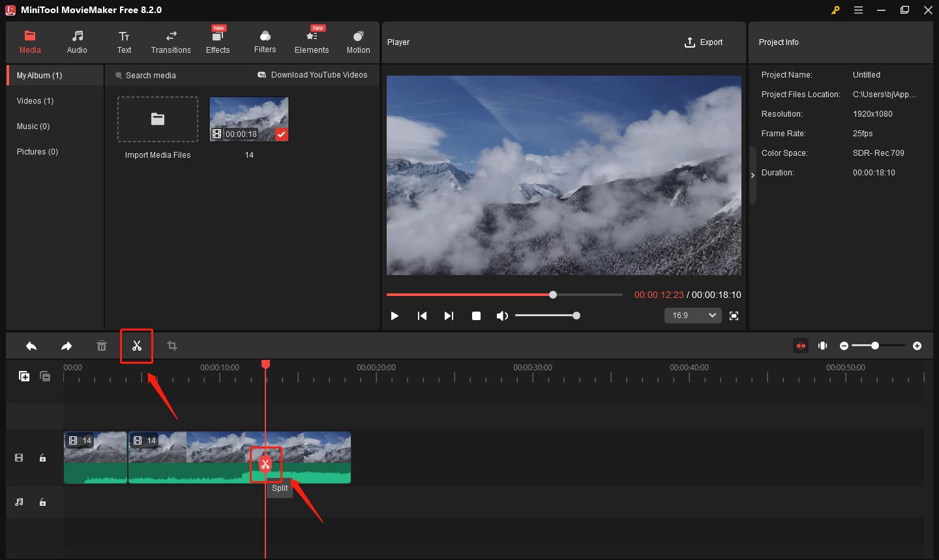Click the Duration value 00:00:18:10

tap(874, 173)
